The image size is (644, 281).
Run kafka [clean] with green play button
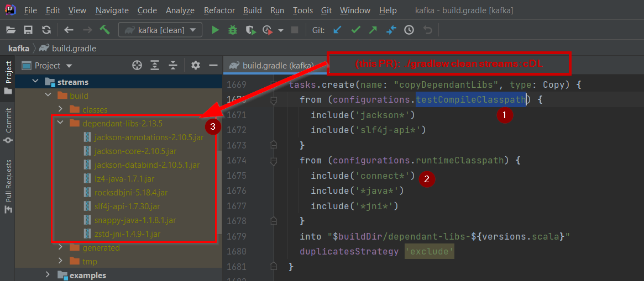[215, 30]
